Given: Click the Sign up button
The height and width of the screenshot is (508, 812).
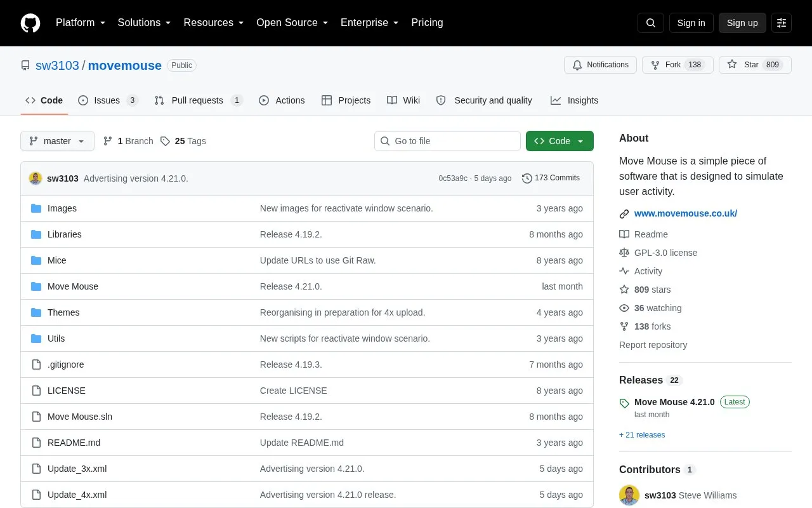Looking at the screenshot, I should [x=742, y=23].
